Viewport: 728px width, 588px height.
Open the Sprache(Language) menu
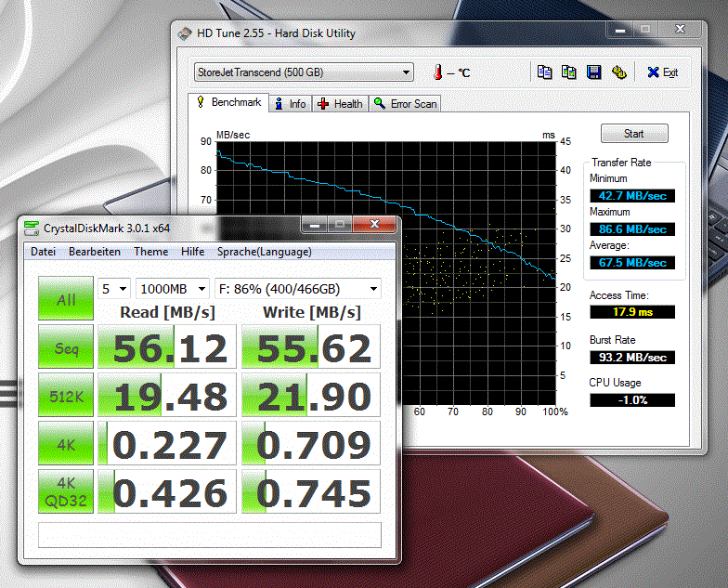click(x=264, y=252)
